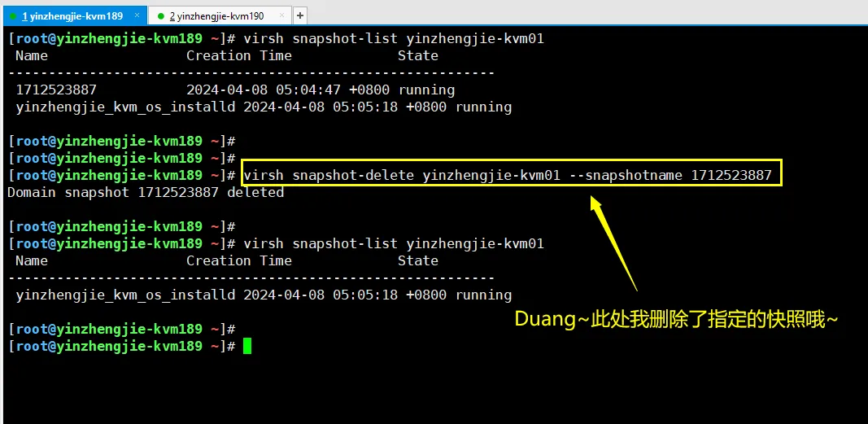Viewport: 868px width, 424px height.
Task: Click the green status dot on kvm189 tab
Action: (13, 16)
